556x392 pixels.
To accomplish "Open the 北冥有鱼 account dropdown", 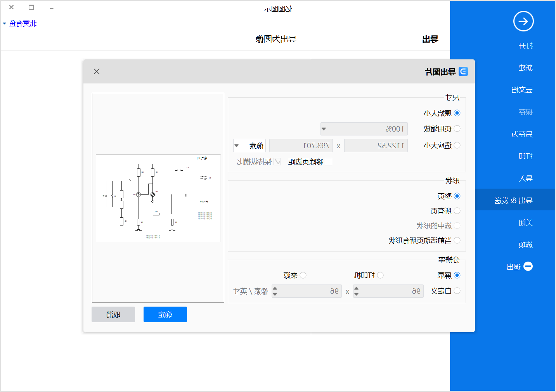I will 20,24.
